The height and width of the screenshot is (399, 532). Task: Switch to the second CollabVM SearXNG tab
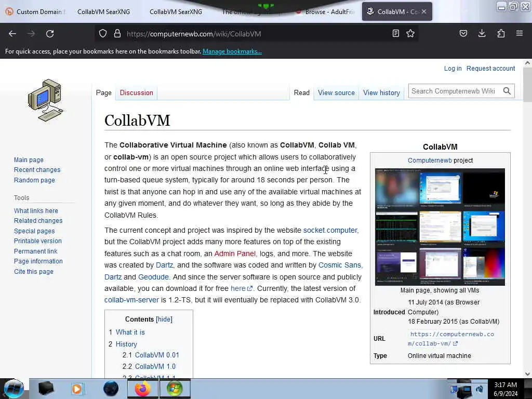tap(176, 11)
